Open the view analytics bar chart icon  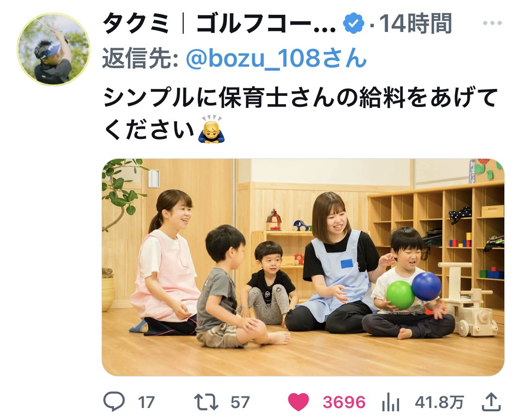[x=390, y=402]
